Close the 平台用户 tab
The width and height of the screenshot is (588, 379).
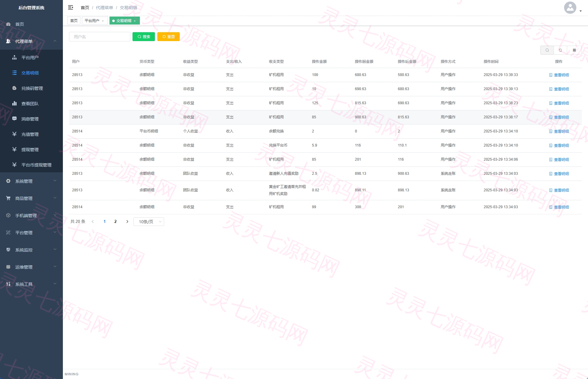(103, 21)
